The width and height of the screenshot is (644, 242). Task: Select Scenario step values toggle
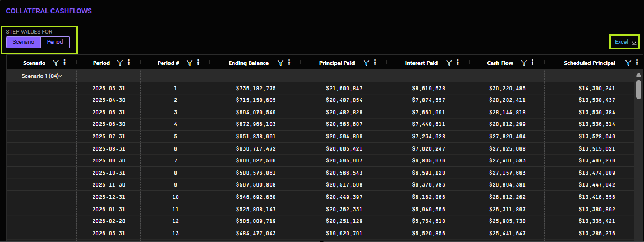click(24, 42)
